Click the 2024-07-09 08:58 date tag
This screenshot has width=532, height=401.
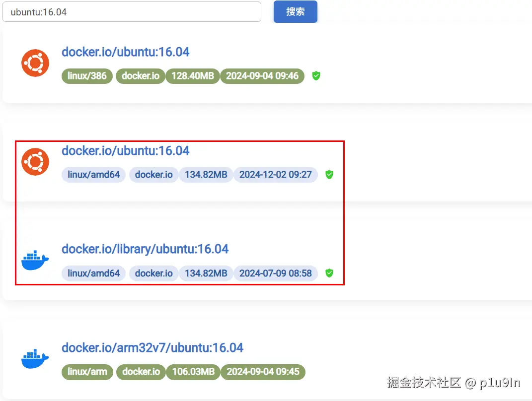tap(276, 273)
